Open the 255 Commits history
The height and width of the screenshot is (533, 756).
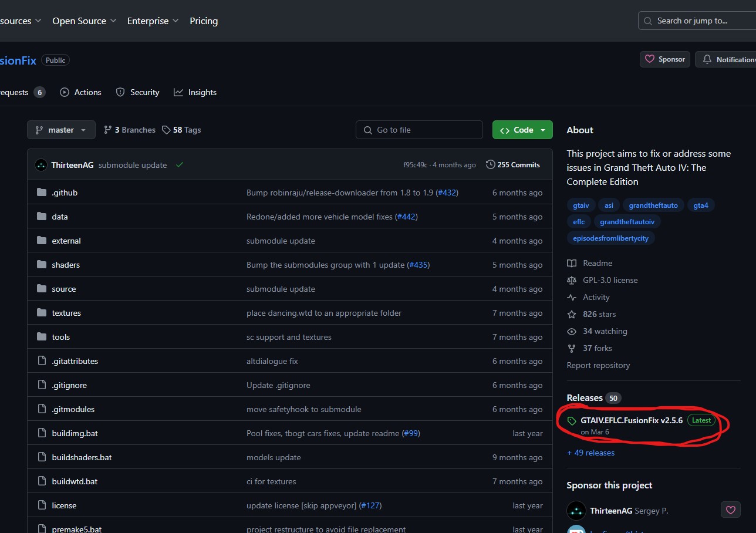point(513,165)
